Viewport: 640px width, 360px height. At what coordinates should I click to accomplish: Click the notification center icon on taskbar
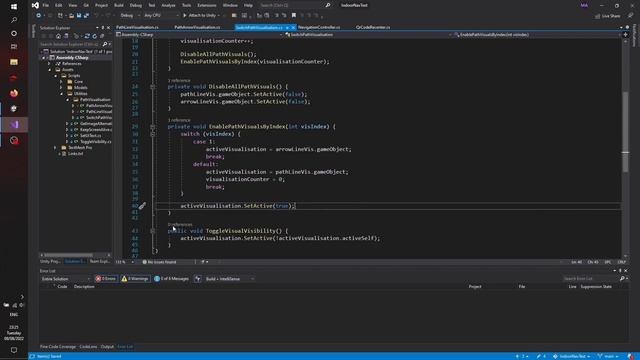[14, 350]
